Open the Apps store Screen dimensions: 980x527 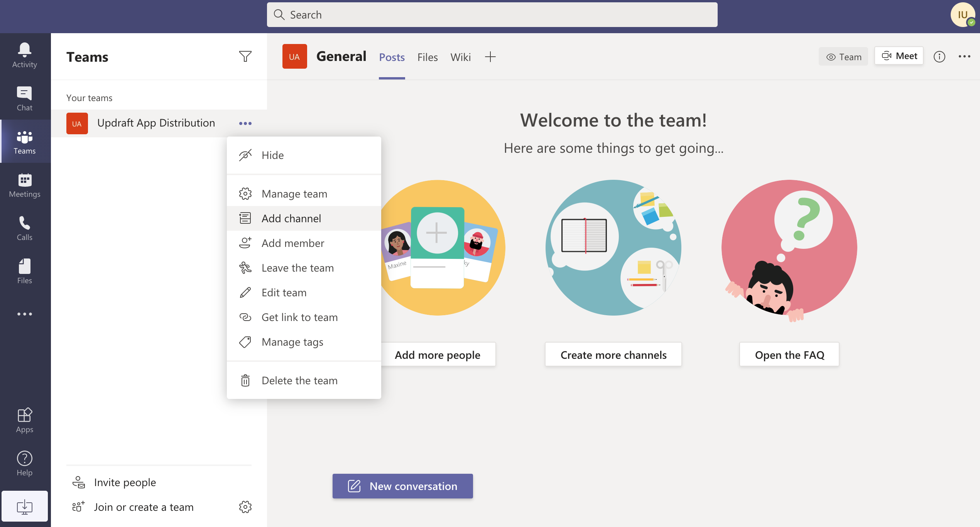click(25, 420)
